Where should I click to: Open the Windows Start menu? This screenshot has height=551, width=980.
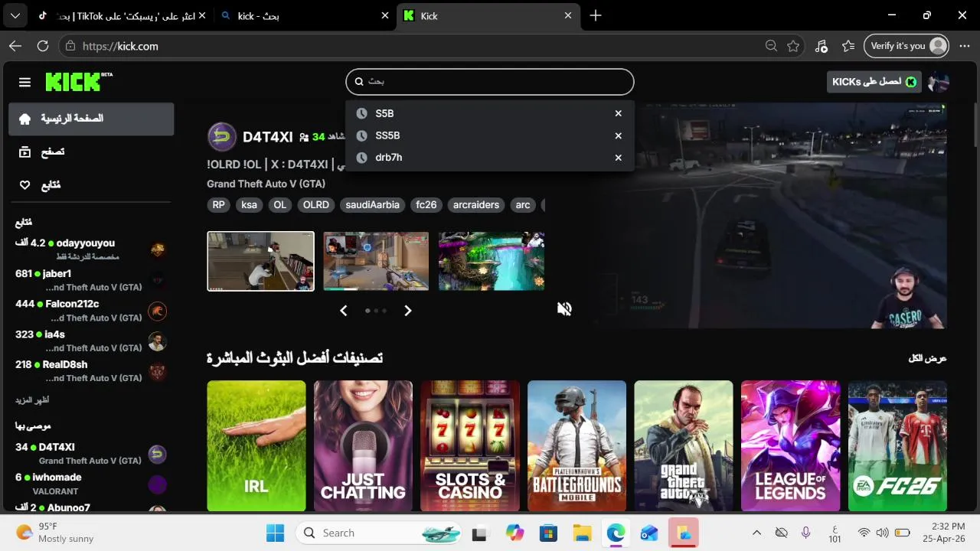[x=275, y=533]
